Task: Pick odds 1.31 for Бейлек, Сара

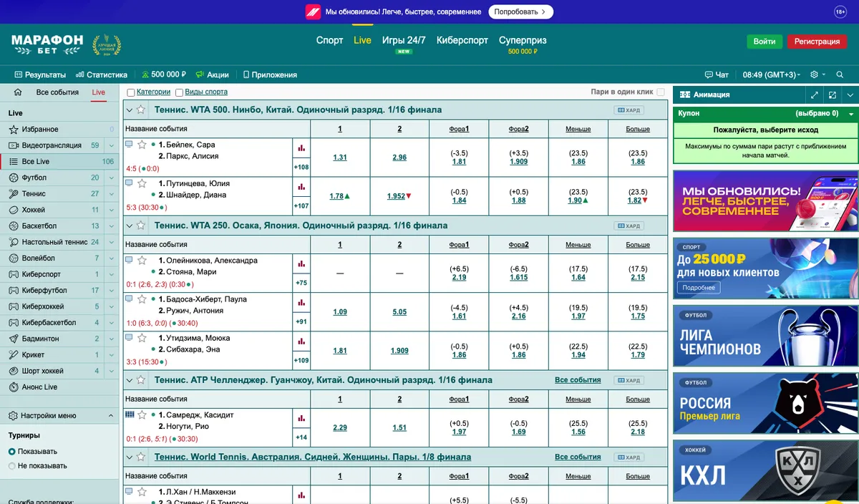Action: click(340, 157)
